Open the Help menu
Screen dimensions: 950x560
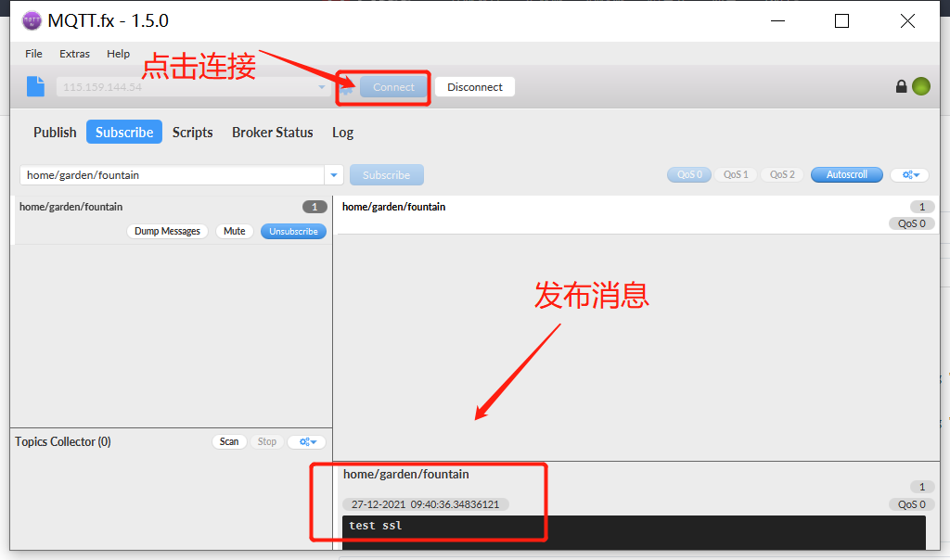pyautogui.click(x=118, y=54)
